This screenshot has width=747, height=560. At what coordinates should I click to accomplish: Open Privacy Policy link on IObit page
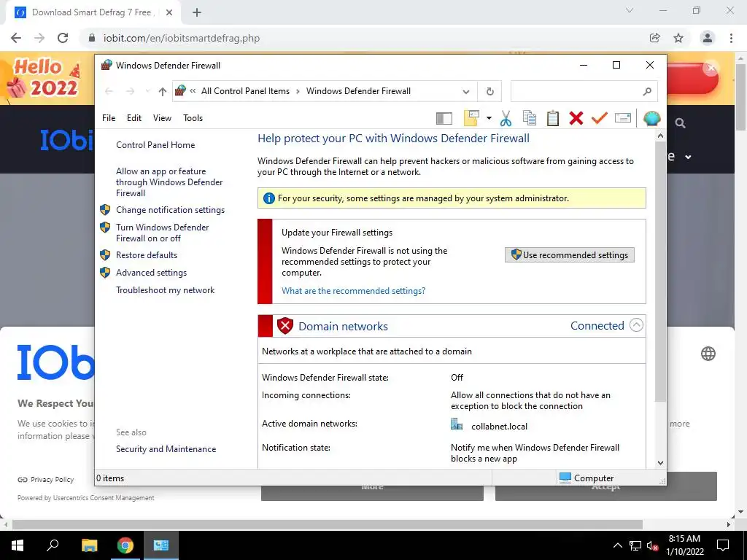click(52, 480)
